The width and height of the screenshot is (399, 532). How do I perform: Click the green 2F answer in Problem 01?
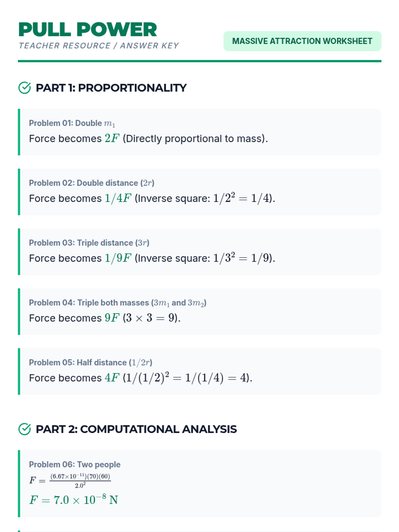[112, 138]
